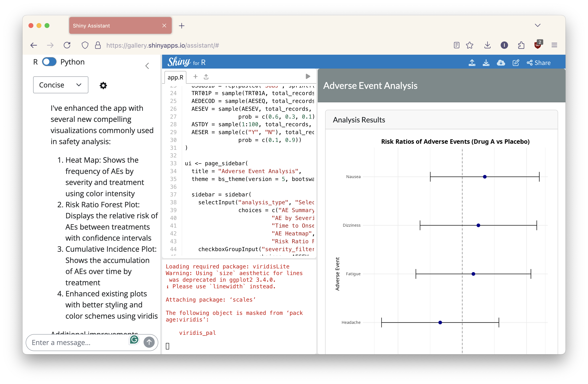Collapse the chat sidebar with chevron
This screenshot has height=384, width=588.
(147, 66)
